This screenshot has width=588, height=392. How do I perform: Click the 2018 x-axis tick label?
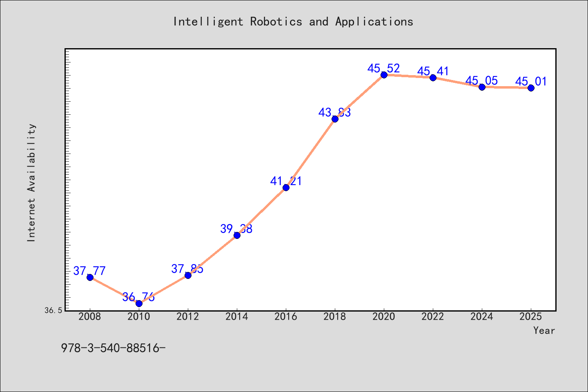[335, 317]
